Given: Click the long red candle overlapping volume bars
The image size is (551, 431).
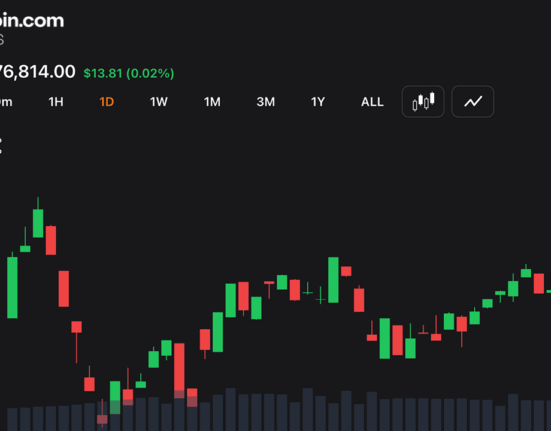Looking at the screenshot, I should point(179,371).
